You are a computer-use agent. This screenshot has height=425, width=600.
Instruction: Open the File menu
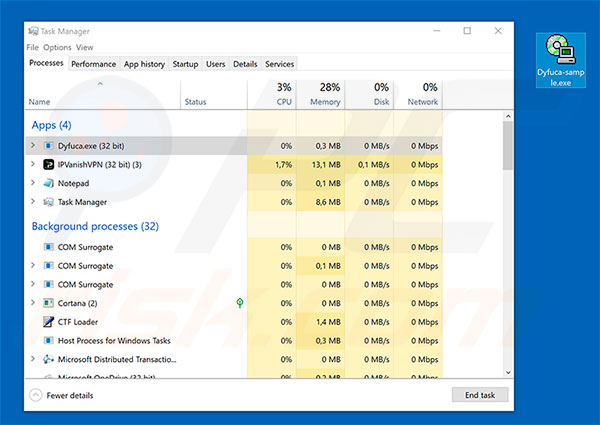(x=33, y=47)
